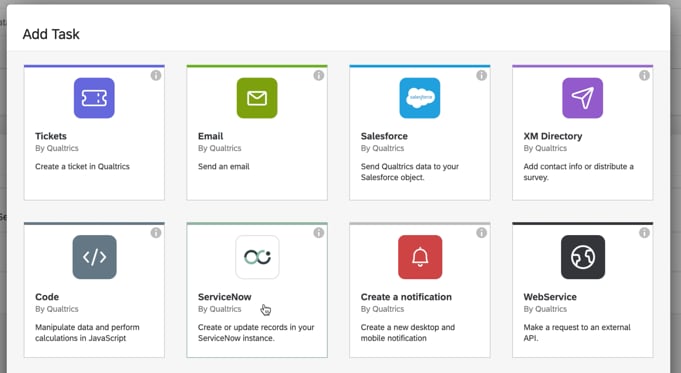Click the WebService card title
Viewport: 681px width, 373px height.
tap(550, 297)
